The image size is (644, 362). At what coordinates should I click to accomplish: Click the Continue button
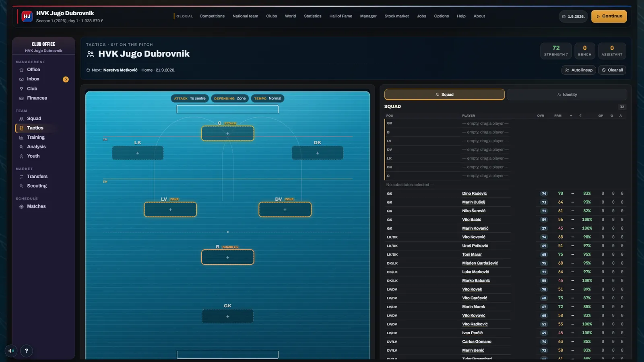(x=609, y=16)
